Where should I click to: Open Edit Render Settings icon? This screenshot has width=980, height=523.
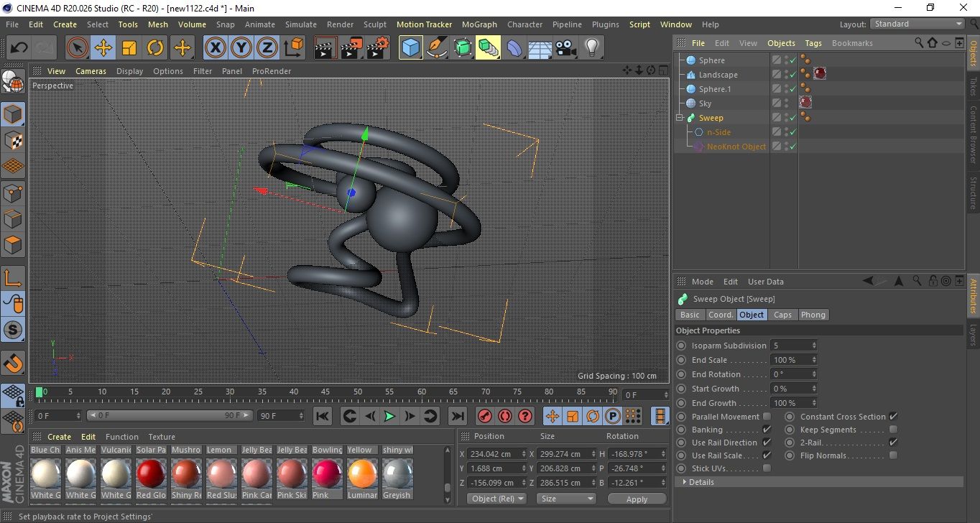(x=378, y=48)
